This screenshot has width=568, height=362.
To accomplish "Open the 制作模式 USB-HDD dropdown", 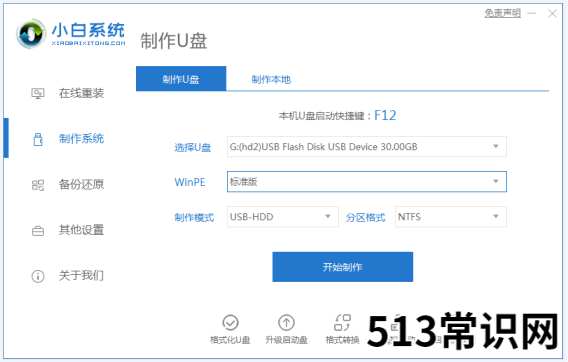I will click(283, 217).
